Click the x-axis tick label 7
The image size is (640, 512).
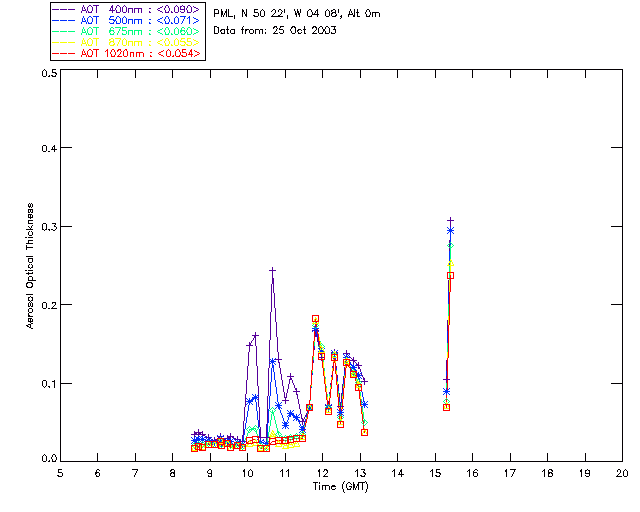[x=135, y=473]
